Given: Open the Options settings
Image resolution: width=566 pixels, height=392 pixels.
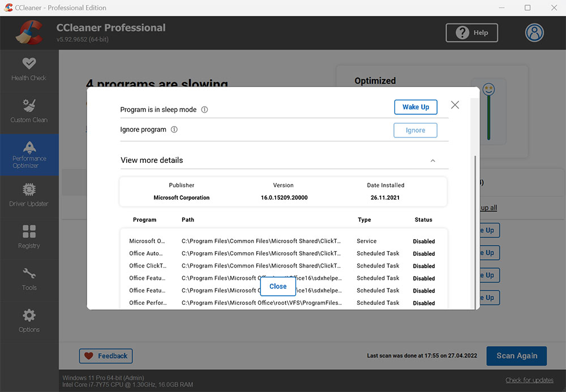Looking at the screenshot, I should [x=29, y=321].
